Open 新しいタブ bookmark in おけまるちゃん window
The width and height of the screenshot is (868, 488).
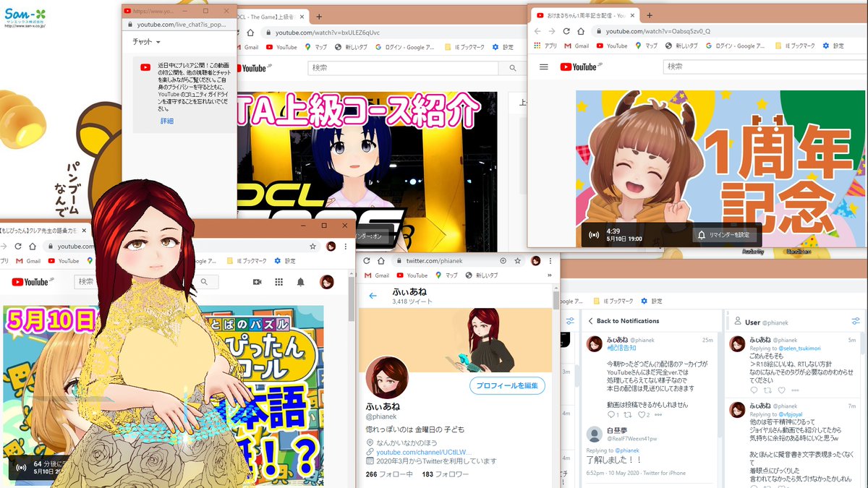tap(683, 46)
